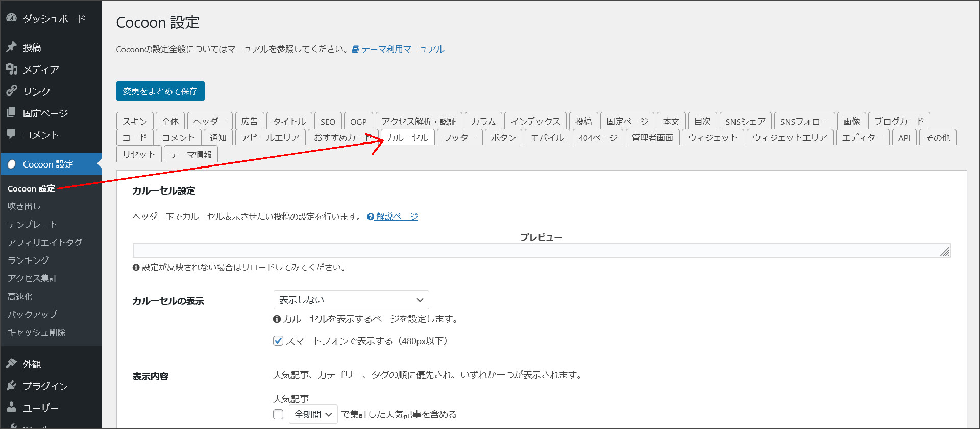
Task: Open the その他 tab
Action: point(938,137)
